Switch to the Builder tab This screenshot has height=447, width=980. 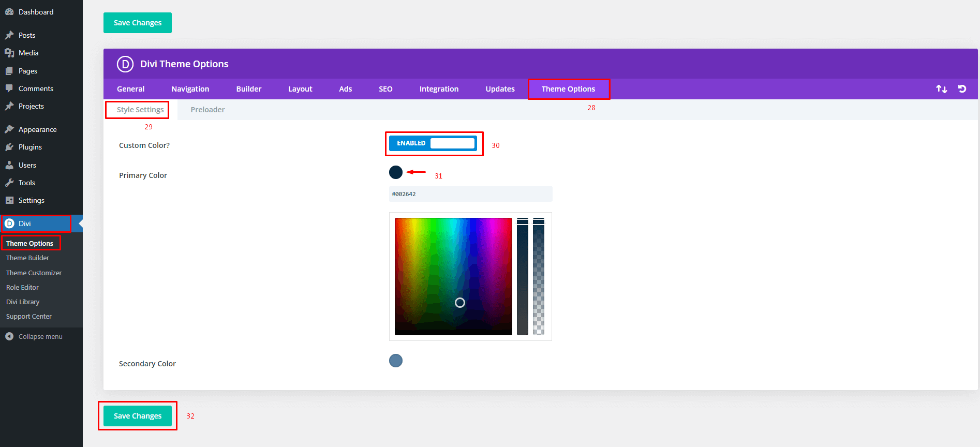pyautogui.click(x=249, y=89)
